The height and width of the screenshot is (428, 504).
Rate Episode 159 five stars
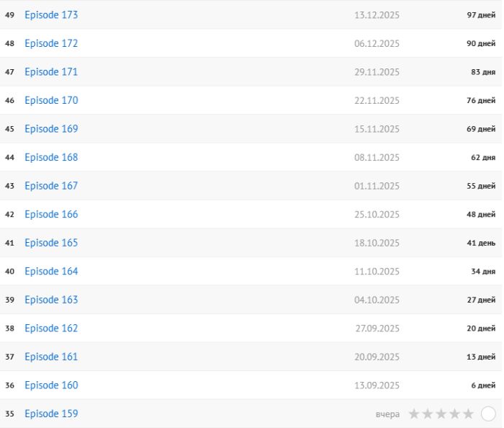point(468,414)
